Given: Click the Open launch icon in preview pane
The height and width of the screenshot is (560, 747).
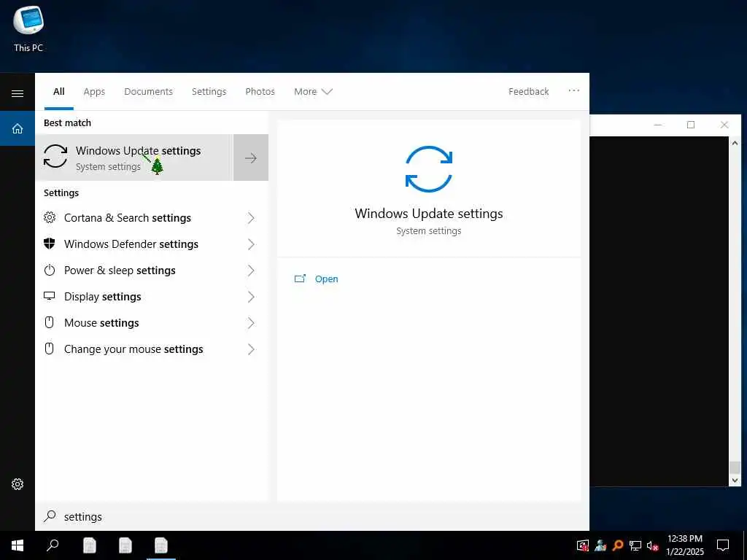Looking at the screenshot, I should coord(300,279).
